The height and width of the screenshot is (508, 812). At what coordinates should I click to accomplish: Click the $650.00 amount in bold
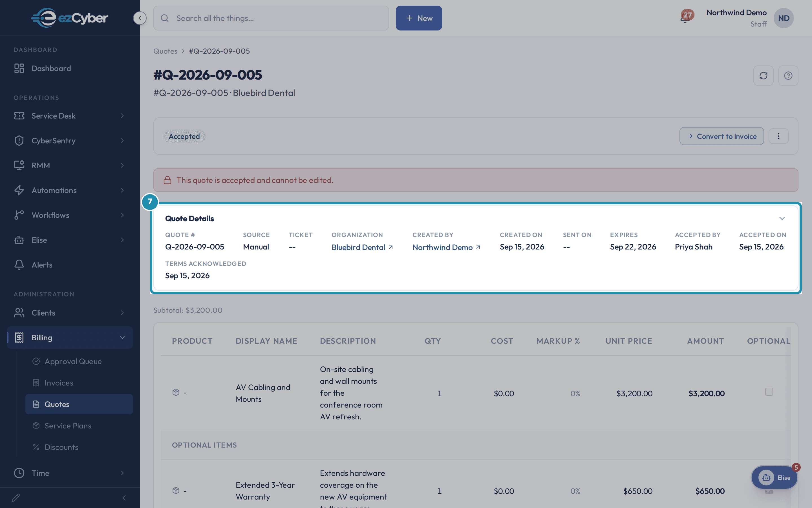pyautogui.click(x=710, y=491)
